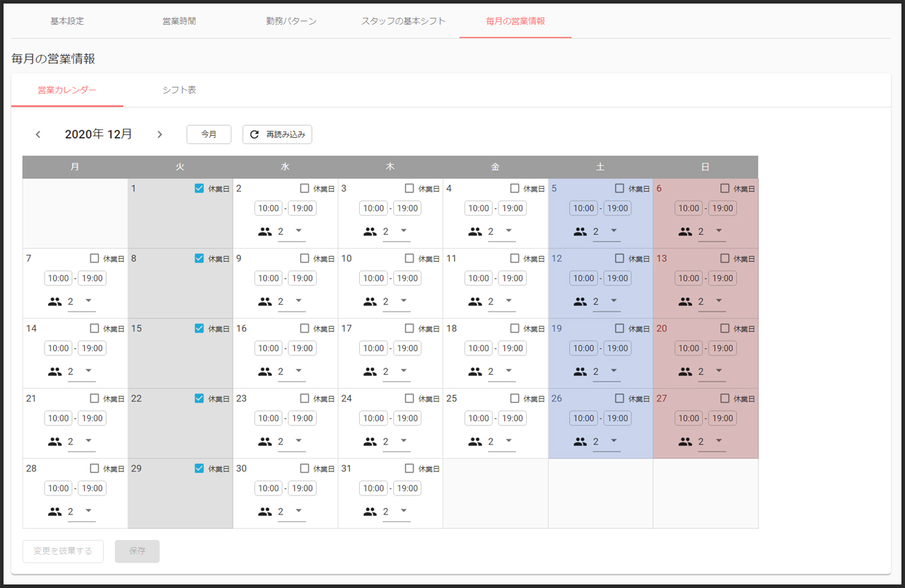905x588 pixels.
Task: Click the 保存 button
Action: pyautogui.click(x=137, y=551)
